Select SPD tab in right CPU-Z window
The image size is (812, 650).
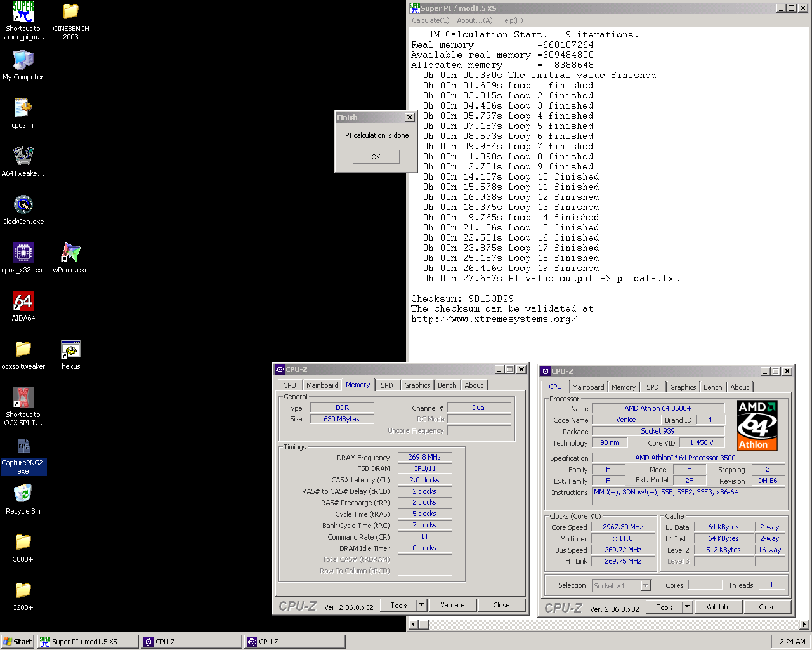653,387
